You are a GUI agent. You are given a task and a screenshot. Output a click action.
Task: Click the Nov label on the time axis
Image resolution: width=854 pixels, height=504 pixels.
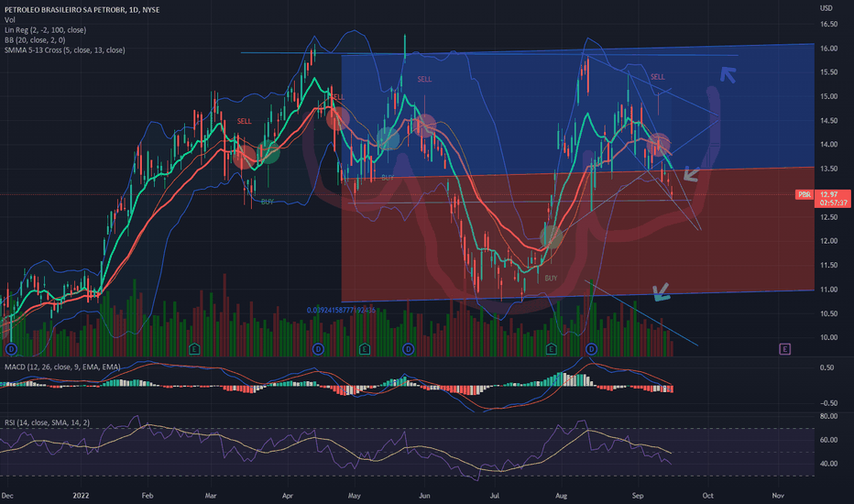(x=778, y=495)
